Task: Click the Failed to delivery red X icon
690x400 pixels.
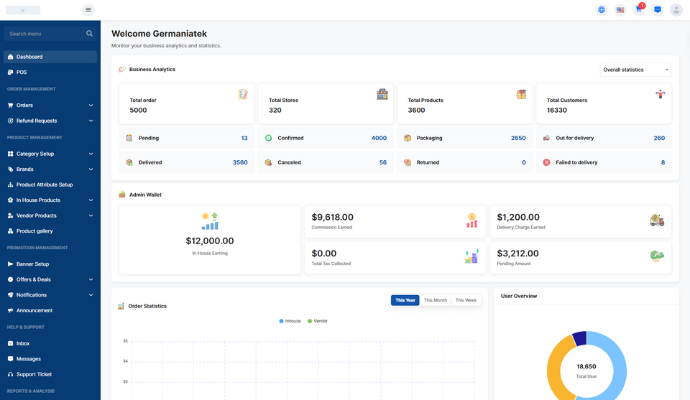Action: [546, 162]
